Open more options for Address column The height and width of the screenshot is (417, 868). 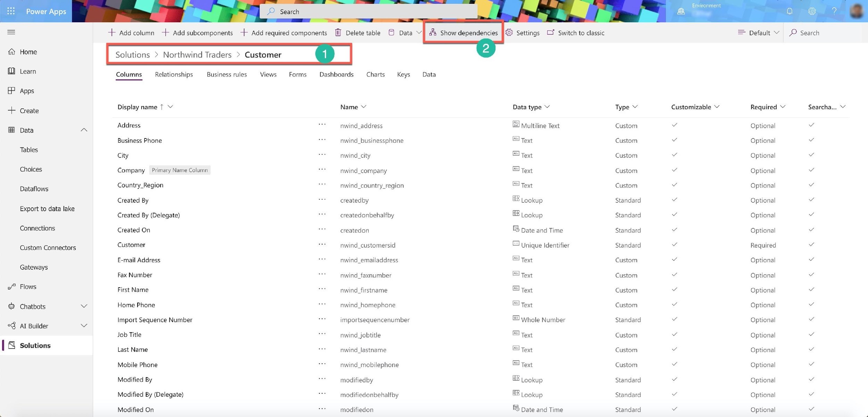(x=322, y=125)
